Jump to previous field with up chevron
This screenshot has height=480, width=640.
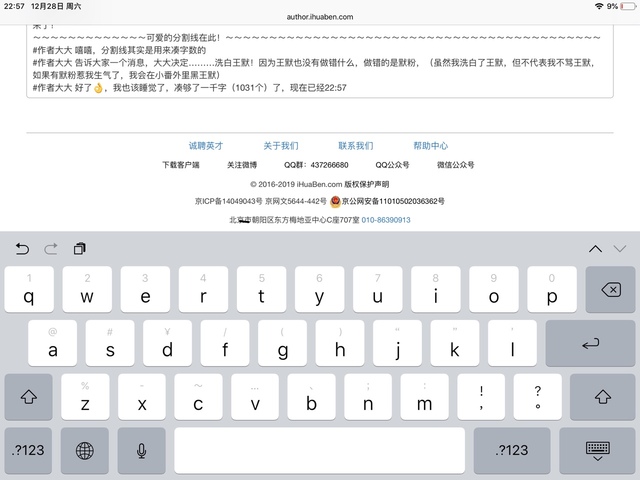(595, 248)
